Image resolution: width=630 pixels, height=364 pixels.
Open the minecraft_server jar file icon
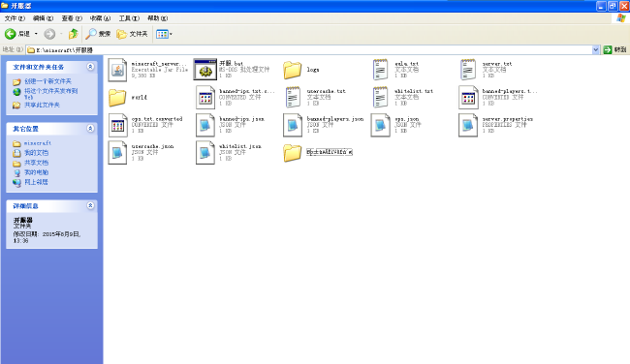click(x=117, y=70)
